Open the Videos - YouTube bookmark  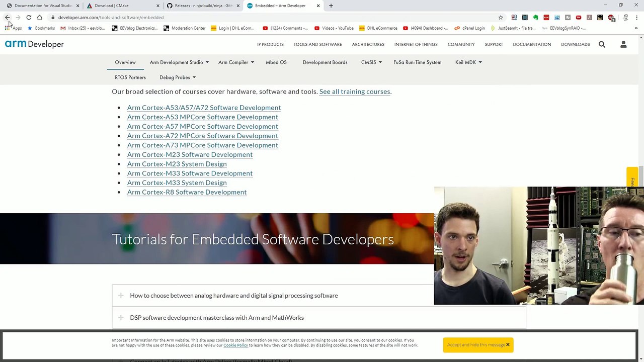pos(334,28)
